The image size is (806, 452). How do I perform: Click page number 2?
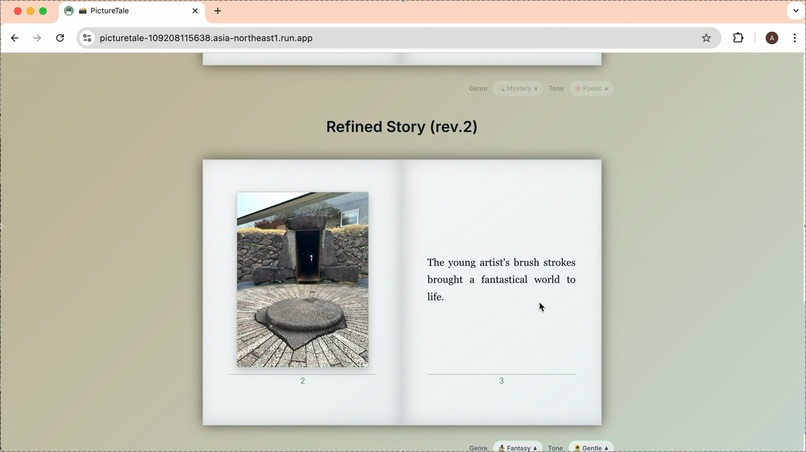[302, 381]
